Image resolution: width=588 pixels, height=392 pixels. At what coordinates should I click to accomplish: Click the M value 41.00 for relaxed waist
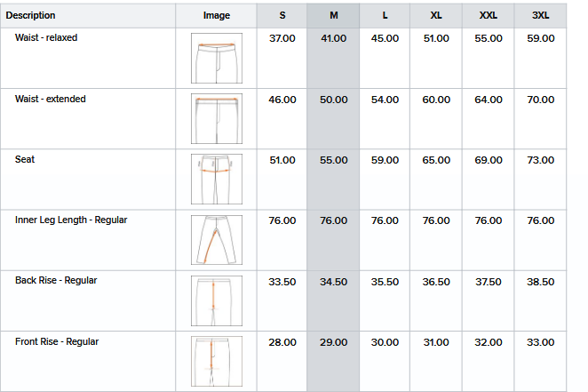334,39
